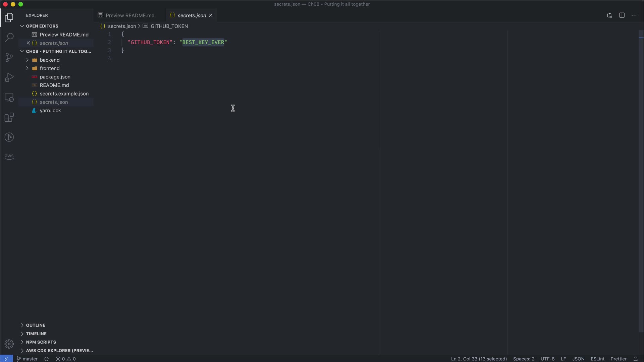Open the Remote Explorer view
Image resolution: width=644 pixels, height=362 pixels.
click(x=9, y=98)
